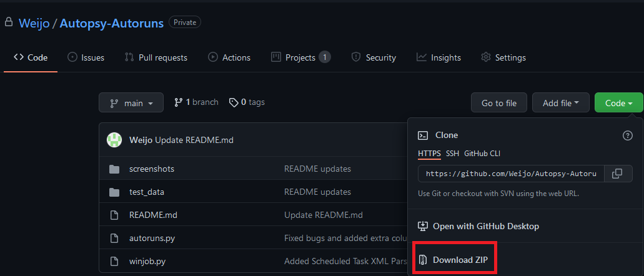Viewport: 644px width, 276px height.
Task: Click the Weijo author name in commit row
Action: click(141, 140)
